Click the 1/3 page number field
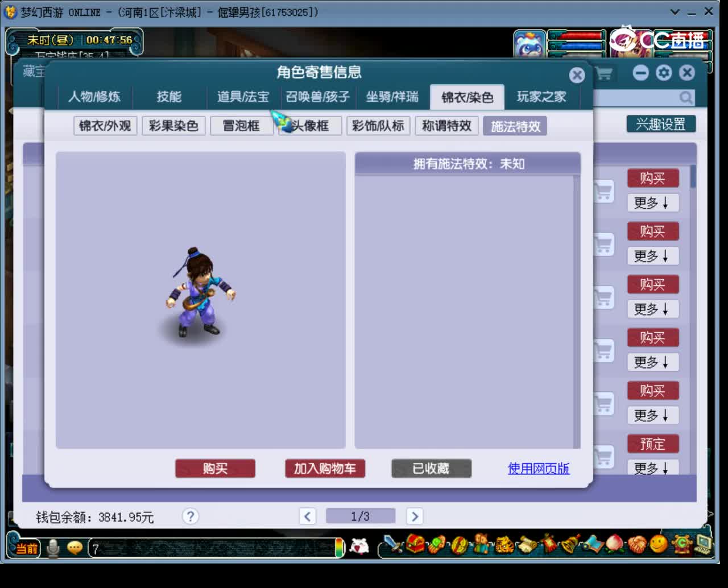Viewport: 728px width, 588px height. [360, 516]
